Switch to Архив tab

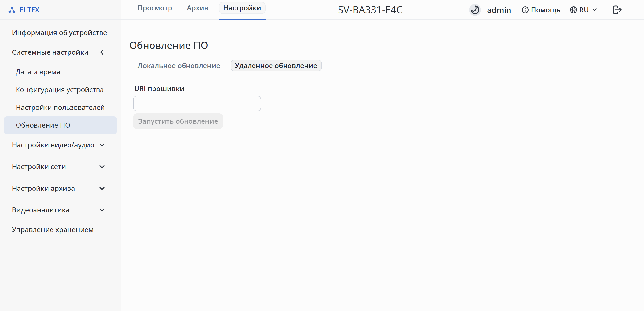198,8
